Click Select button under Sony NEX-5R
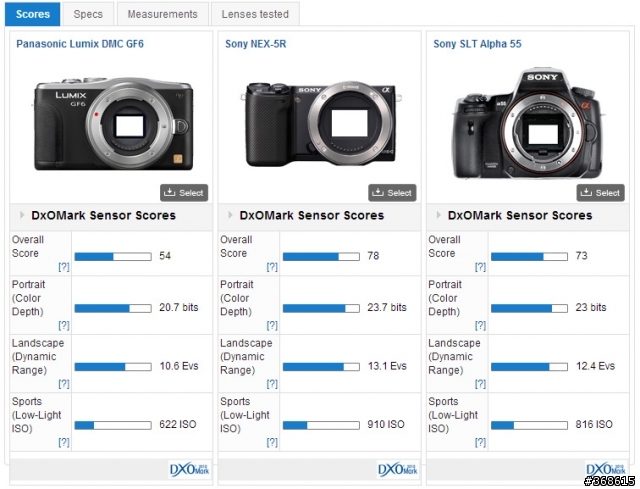 pyautogui.click(x=392, y=193)
